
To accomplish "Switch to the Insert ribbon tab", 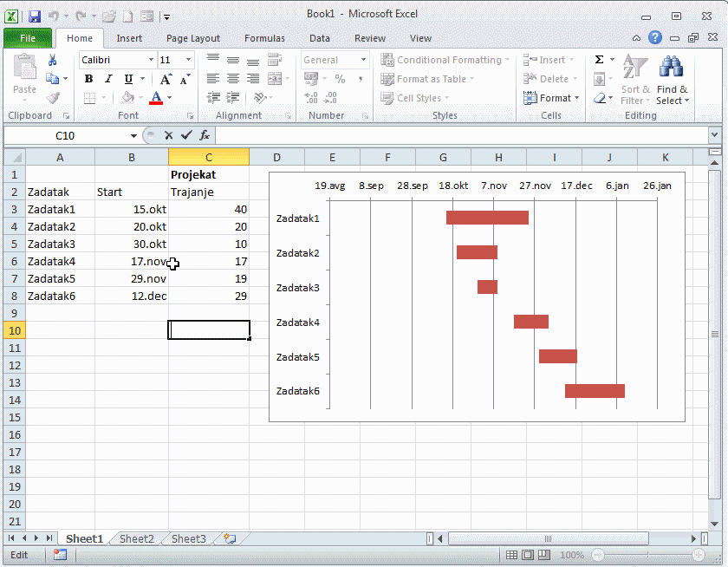I will tap(129, 38).
